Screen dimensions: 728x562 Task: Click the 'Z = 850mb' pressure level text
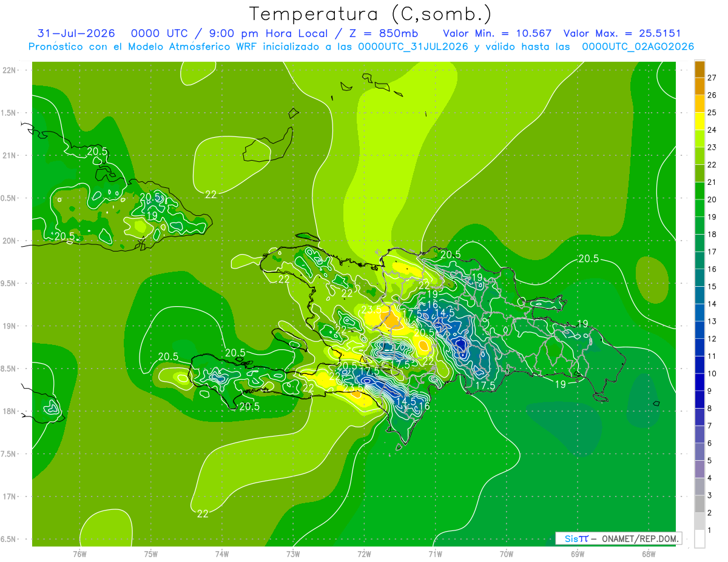pos(383,33)
